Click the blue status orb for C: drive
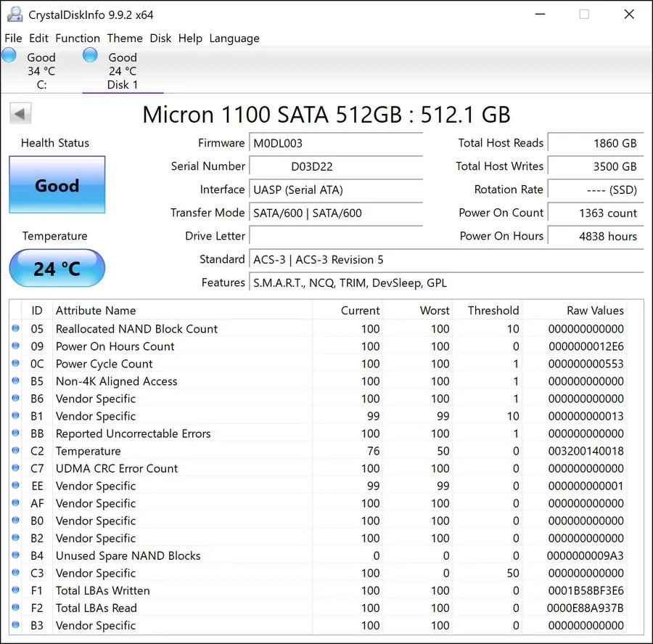Viewport: 653px width, 644px height. pyautogui.click(x=9, y=55)
